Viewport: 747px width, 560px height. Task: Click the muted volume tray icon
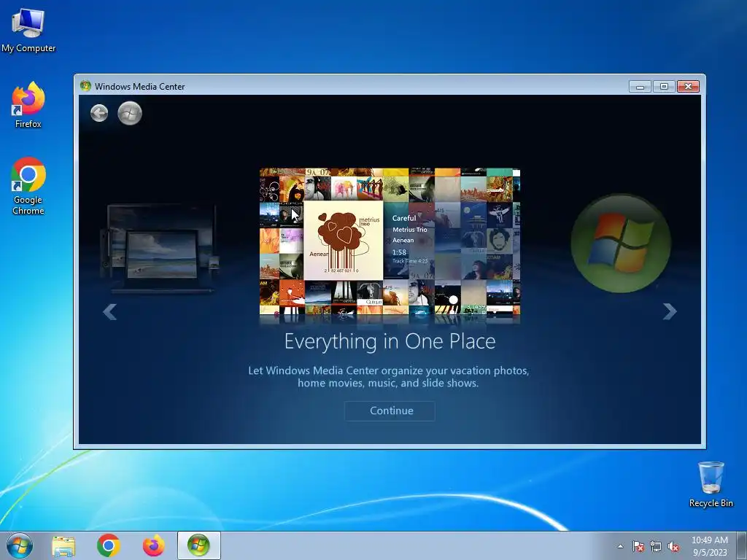(x=673, y=547)
